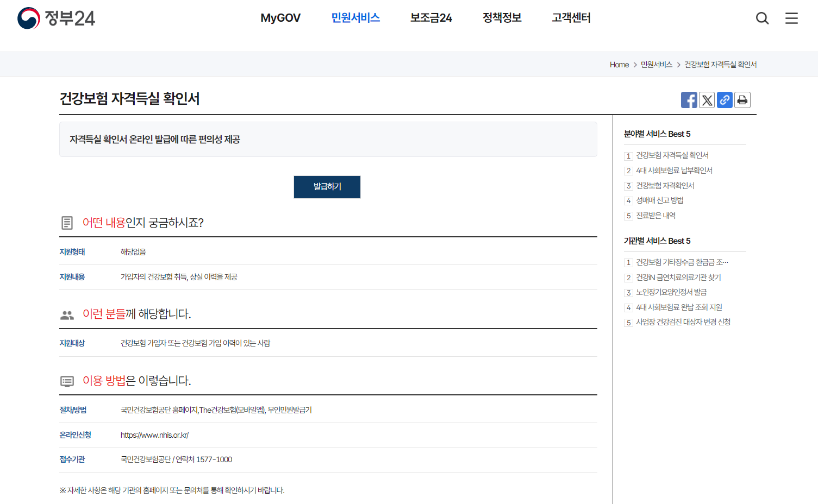Print the page using the printer icon
The height and width of the screenshot is (504, 818).
click(x=742, y=100)
